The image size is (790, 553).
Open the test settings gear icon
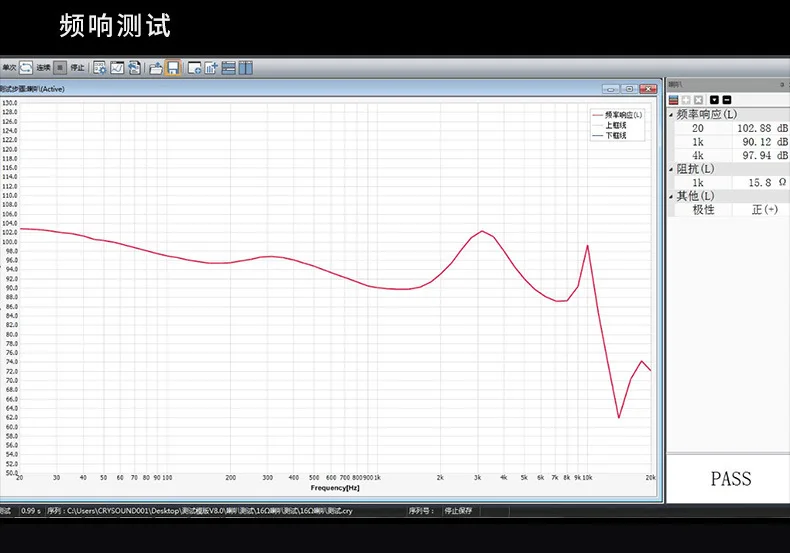(x=100, y=67)
